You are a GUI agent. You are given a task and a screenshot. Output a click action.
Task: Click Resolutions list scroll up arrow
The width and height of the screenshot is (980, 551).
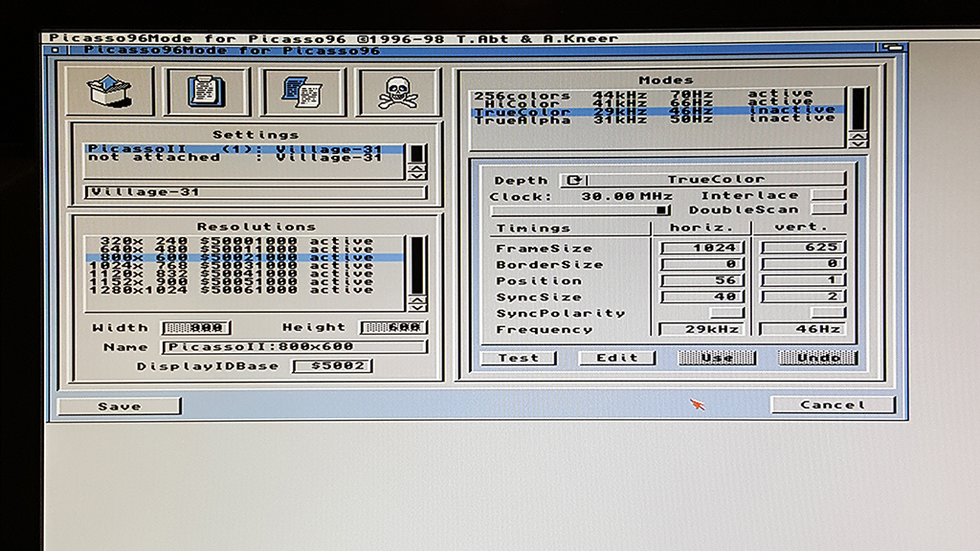(x=417, y=299)
